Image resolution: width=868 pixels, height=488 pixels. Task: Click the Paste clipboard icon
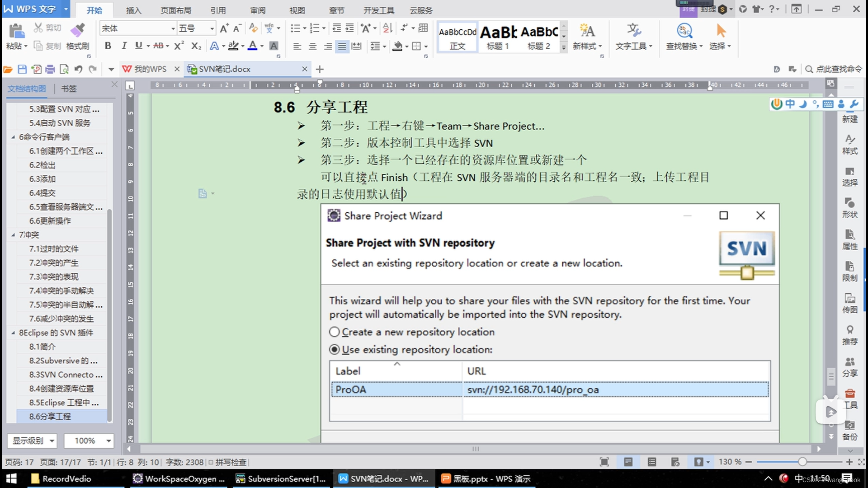(x=16, y=31)
